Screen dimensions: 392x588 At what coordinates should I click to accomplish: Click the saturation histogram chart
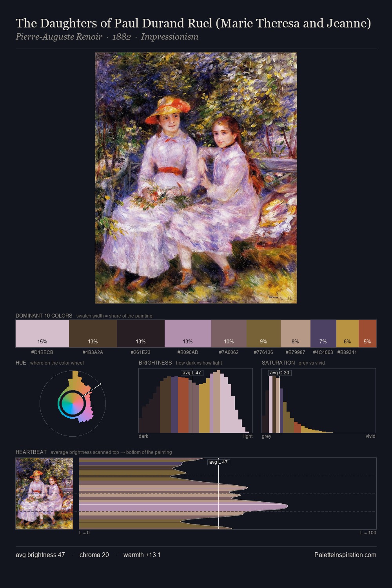point(319,401)
